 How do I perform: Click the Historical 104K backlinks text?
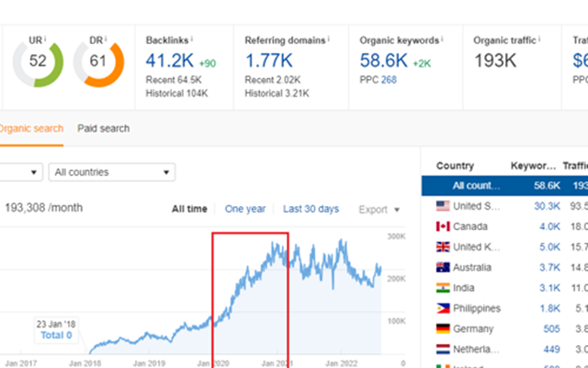pyautogui.click(x=177, y=94)
